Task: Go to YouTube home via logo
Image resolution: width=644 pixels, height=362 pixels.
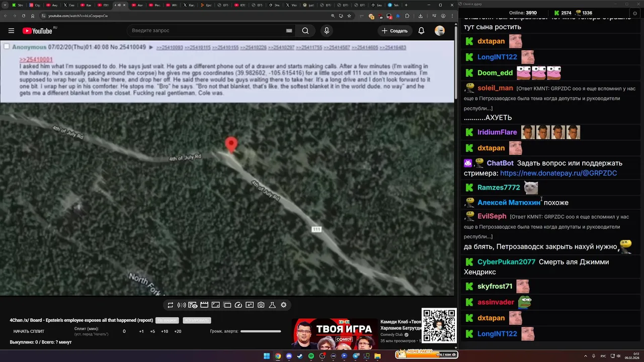Action: pos(37,31)
